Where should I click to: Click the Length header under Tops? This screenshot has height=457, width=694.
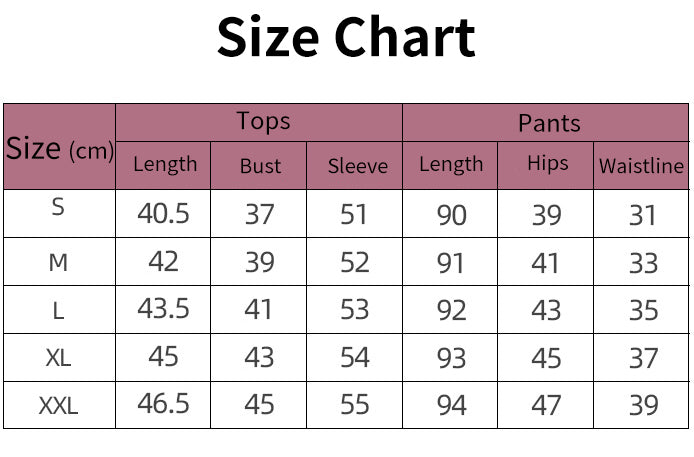pos(165,164)
